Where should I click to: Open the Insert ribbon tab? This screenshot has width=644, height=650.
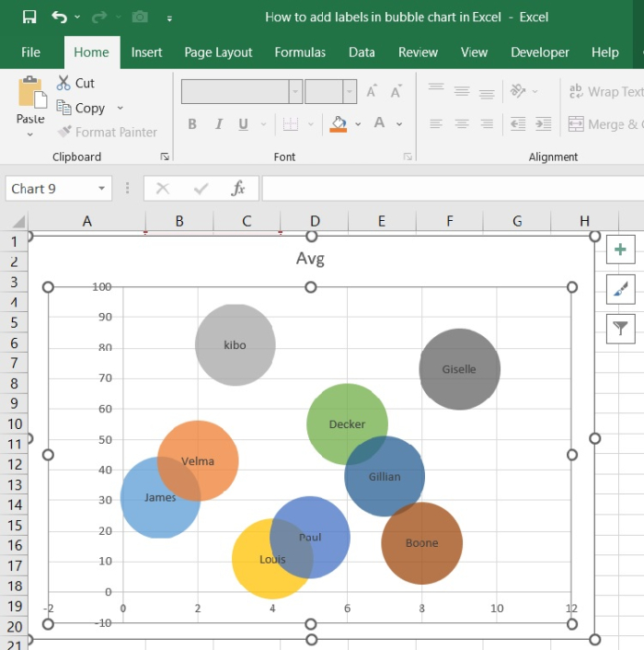(146, 52)
